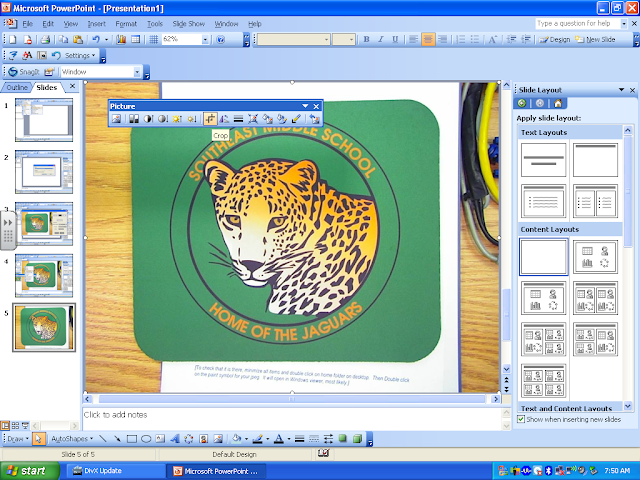The width and height of the screenshot is (640, 480).
Task: Click the Windows start button
Action: (30, 471)
